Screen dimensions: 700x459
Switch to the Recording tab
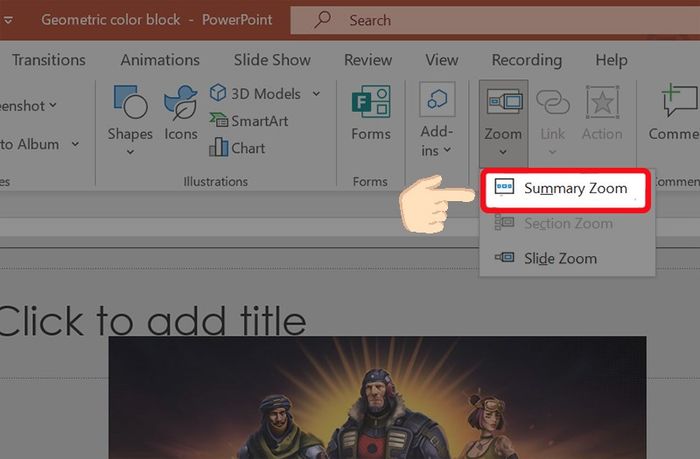527,60
